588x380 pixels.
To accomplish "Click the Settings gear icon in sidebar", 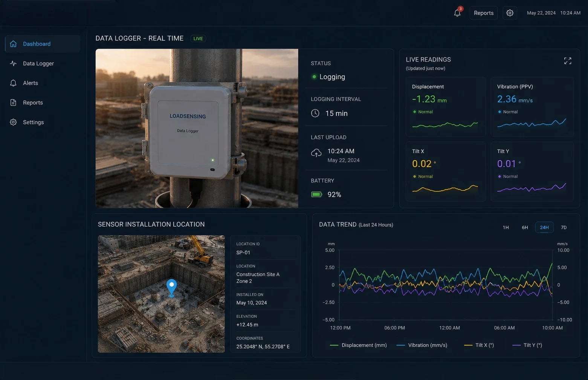I will pos(13,122).
